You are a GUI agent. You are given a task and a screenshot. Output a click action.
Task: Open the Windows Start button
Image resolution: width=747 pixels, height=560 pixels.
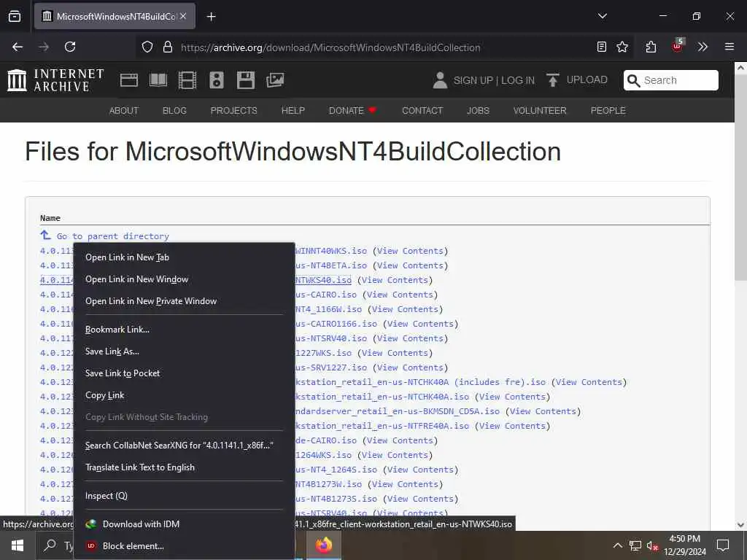click(18, 545)
